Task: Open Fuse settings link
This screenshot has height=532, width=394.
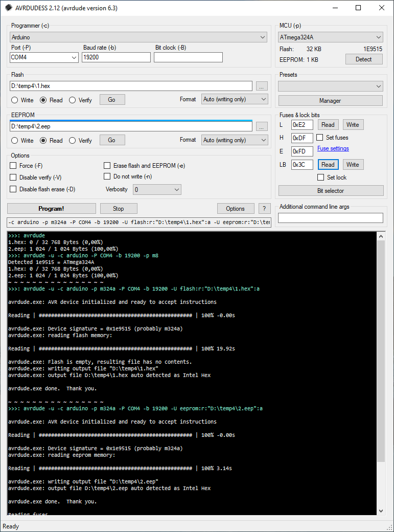Action: tap(333, 148)
